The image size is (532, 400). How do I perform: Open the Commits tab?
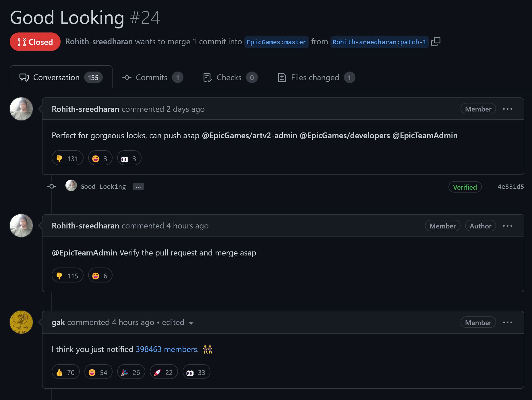[x=152, y=77]
